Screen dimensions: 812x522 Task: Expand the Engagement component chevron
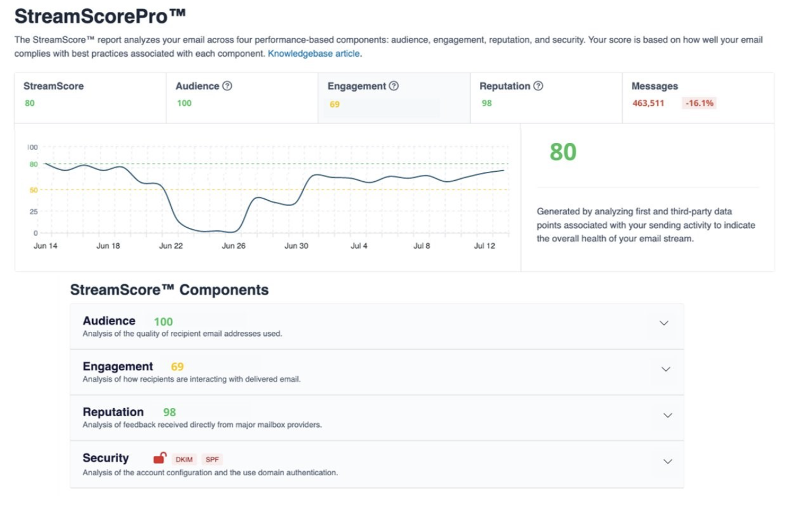666,369
